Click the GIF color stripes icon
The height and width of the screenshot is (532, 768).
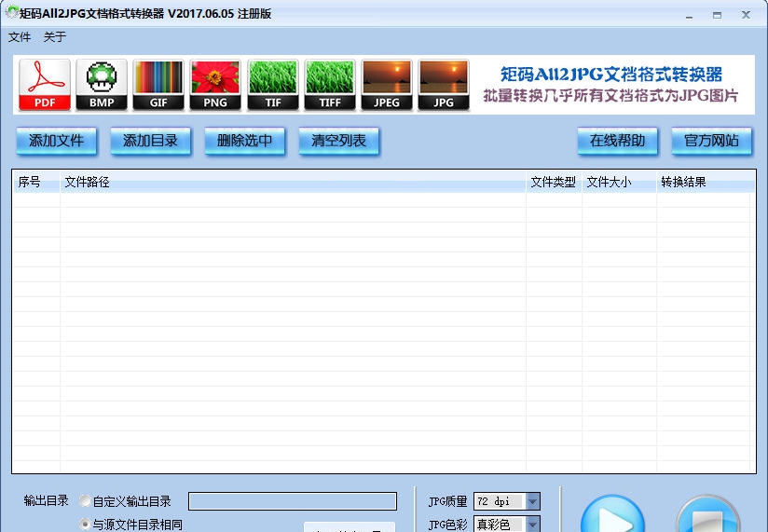click(x=158, y=85)
